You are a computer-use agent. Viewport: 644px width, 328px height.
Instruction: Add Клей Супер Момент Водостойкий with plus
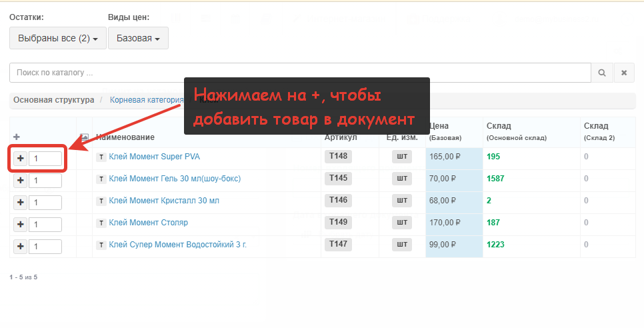pos(21,247)
